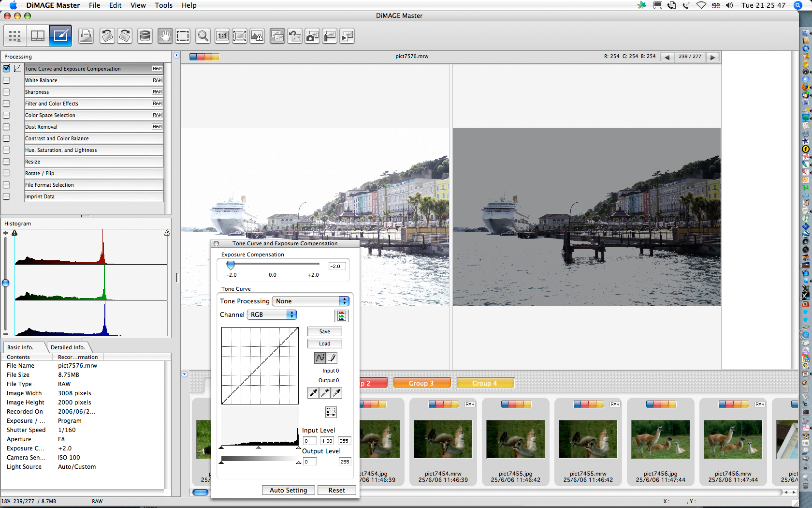The height and width of the screenshot is (508, 812).
Task: Click the Load curve button
Action: click(x=325, y=344)
